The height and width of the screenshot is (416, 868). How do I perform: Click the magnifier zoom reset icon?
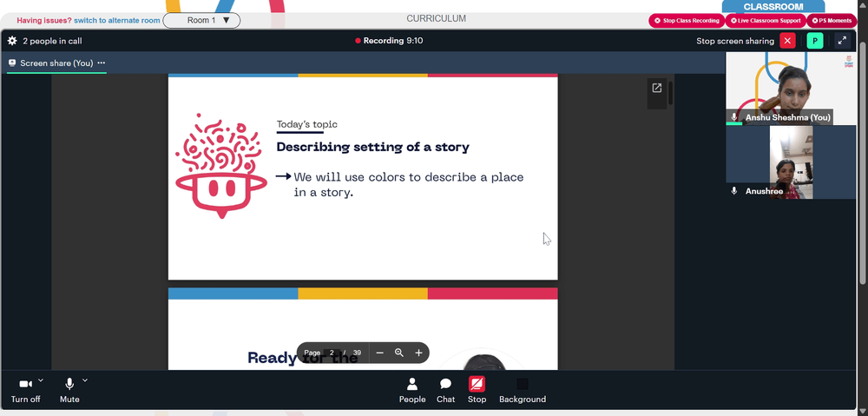399,353
